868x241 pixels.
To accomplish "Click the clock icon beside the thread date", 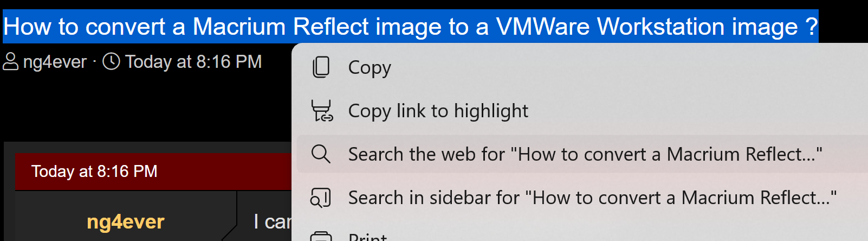I will (x=111, y=62).
